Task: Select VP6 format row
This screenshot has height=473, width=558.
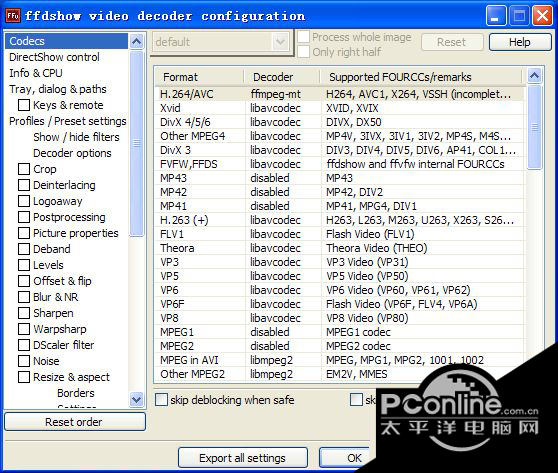Action: pos(340,290)
